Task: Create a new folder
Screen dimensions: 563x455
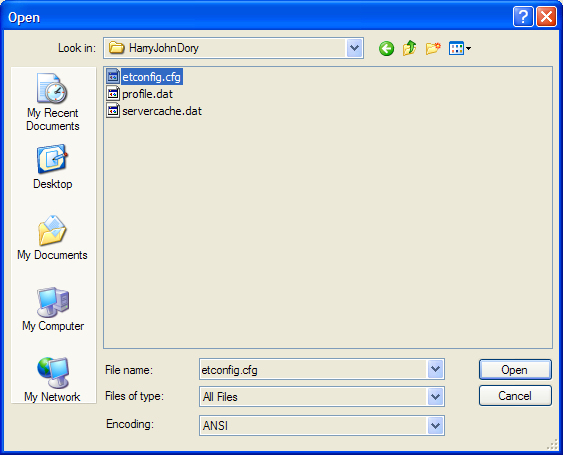Action: [433, 48]
